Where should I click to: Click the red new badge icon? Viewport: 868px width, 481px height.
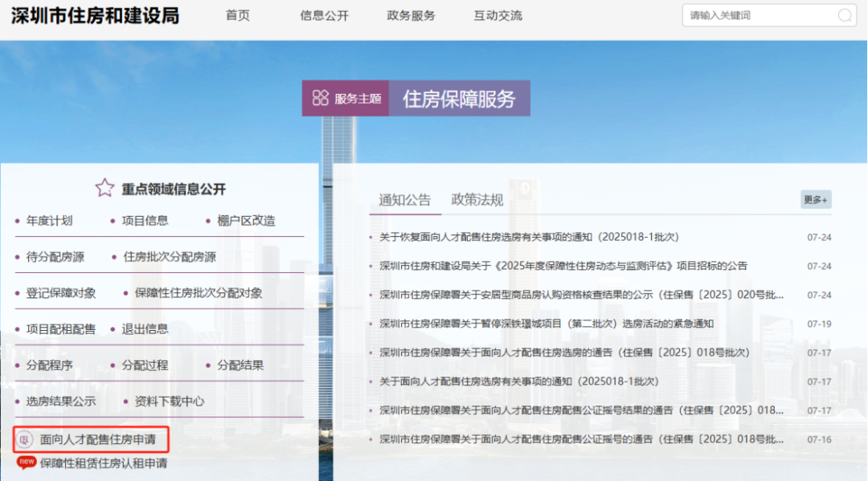point(27,463)
